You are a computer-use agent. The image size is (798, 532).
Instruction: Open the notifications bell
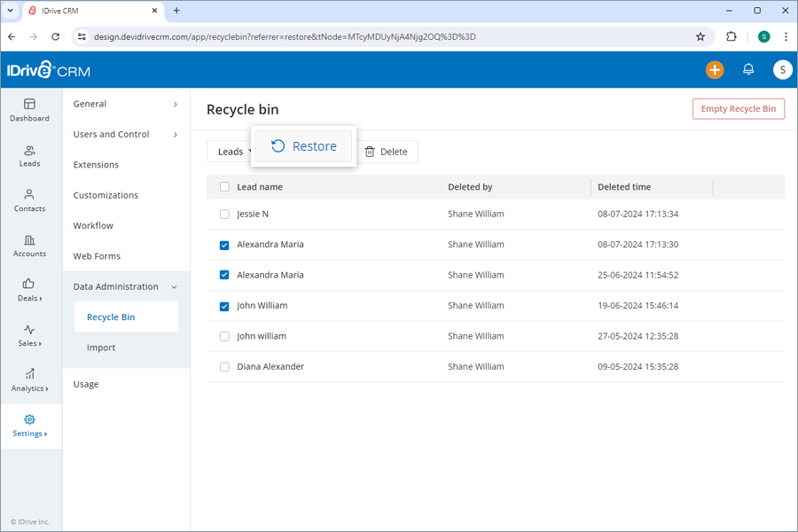point(747,69)
